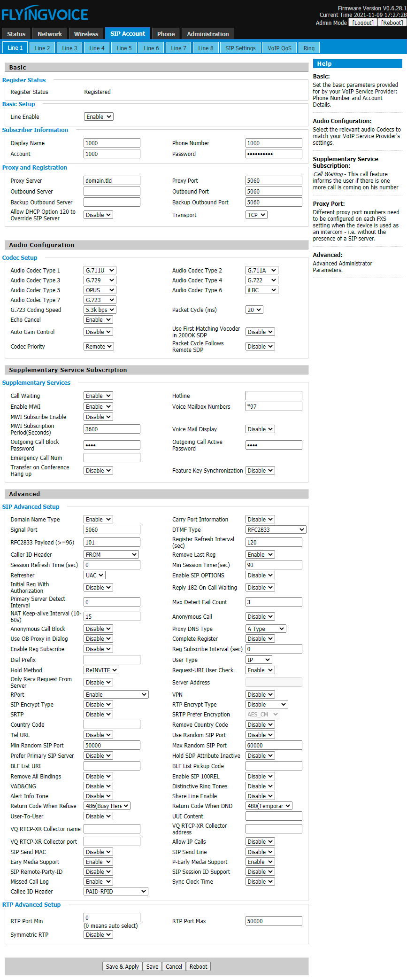Image resolution: width=407 pixels, height=980 pixels.
Task: Open the Callee ID Header dropdown
Action: (x=116, y=891)
